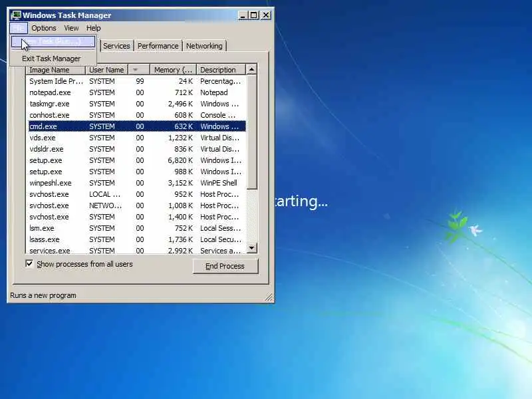Select the winpeshl.exe process

(x=137, y=183)
